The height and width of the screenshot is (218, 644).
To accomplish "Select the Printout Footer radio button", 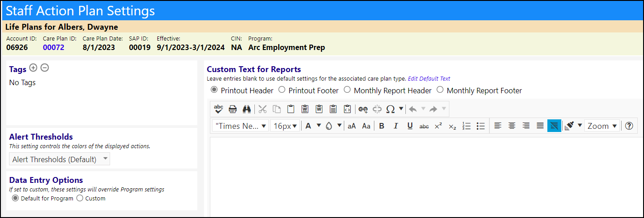I will pyautogui.click(x=282, y=90).
